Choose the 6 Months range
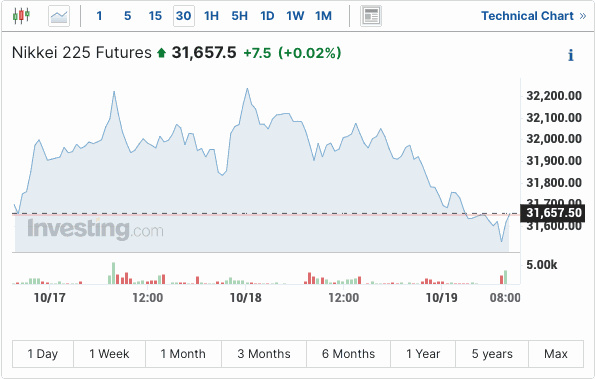Image resolution: width=595 pixels, height=379 pixels. tap(348, 354)
